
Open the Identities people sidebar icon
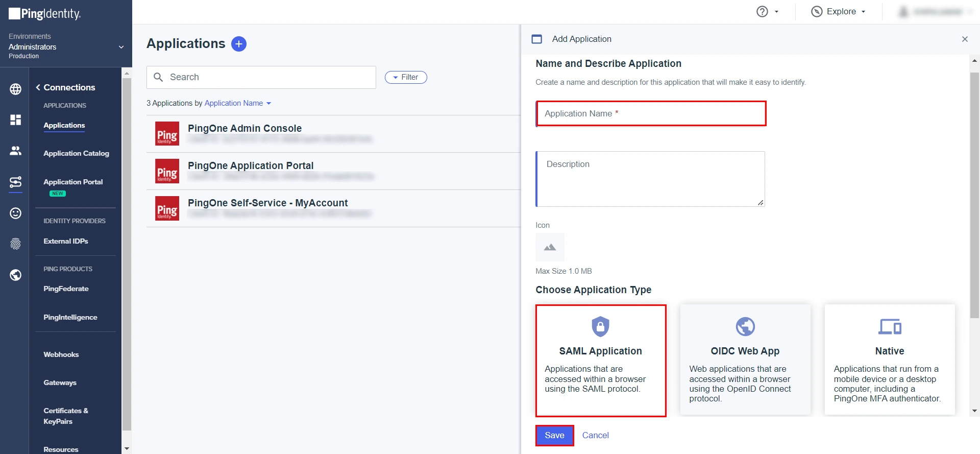coord(16,151)
